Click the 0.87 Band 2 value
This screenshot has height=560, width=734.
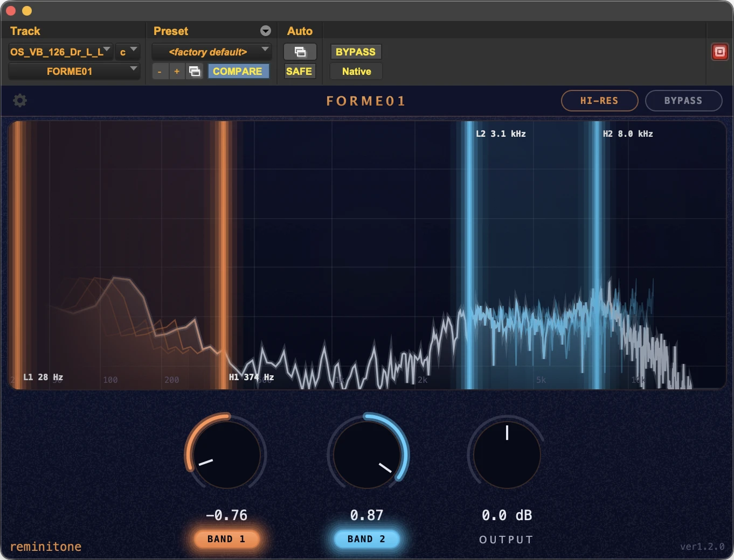pyautogui.click(x=366, y=515)
